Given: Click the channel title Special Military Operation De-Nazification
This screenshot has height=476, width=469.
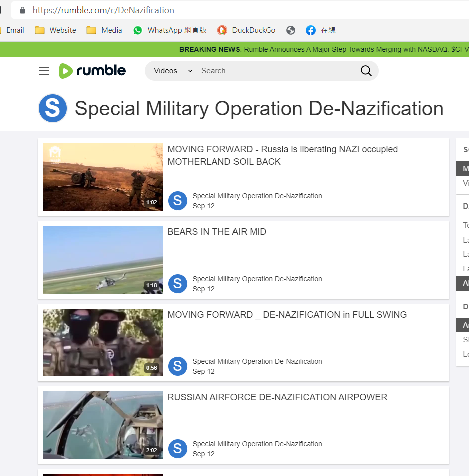Looking at the screenshot, I should click(259, 108).
